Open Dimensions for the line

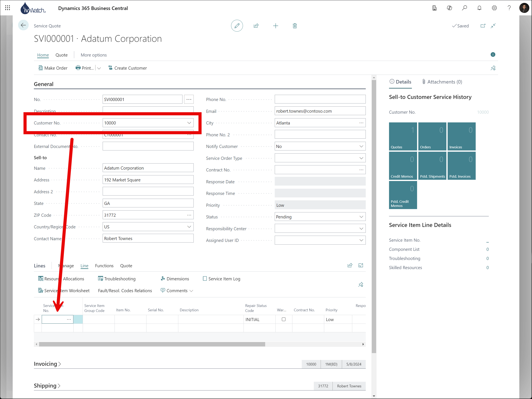(175, 279)
